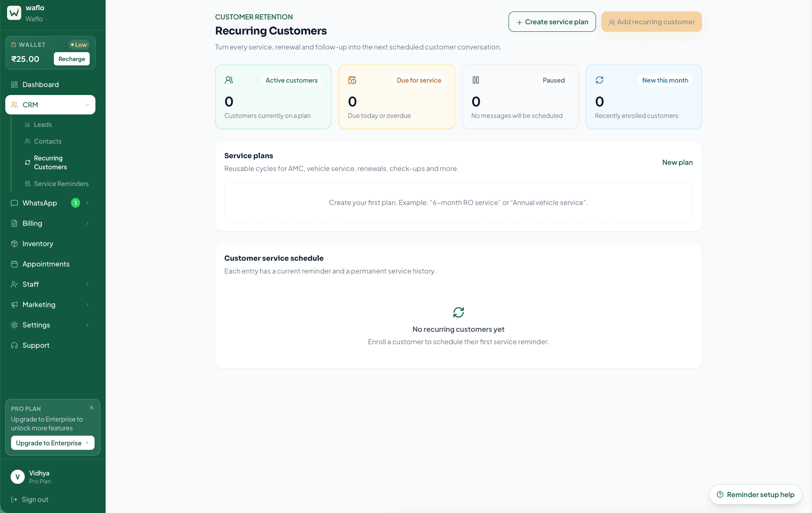Click Add recurring customer button
The height and width of the screenshot is (513, 812).
652,22
